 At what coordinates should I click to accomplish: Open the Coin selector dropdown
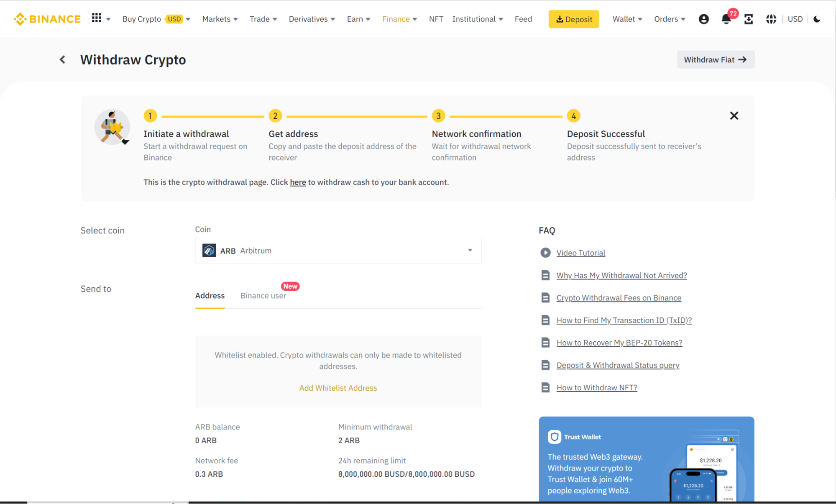coord(338,251)
